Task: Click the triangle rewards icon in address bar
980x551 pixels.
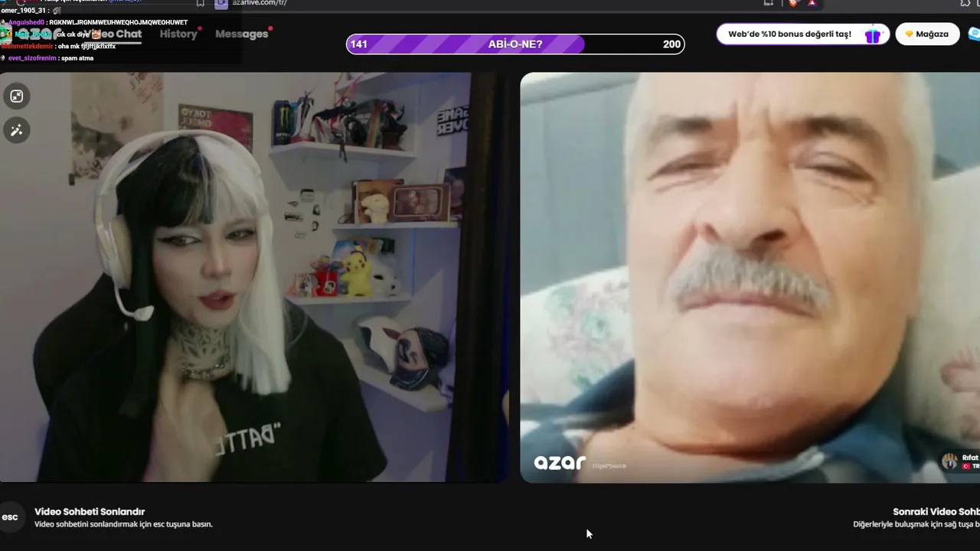Action: 812,3
